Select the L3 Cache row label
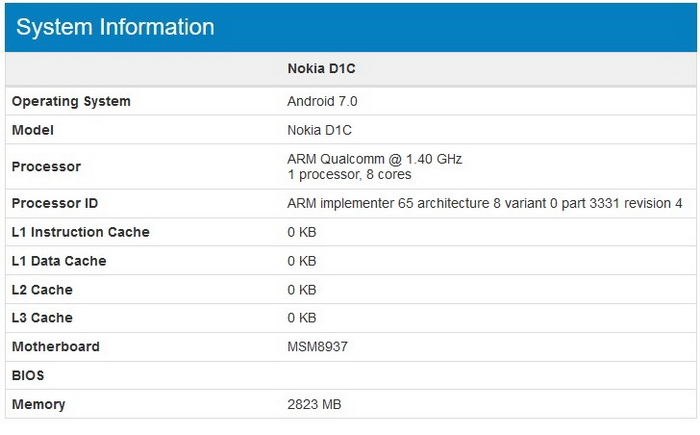The image size is (700, 435). pyautogui.click(x=42, y=318)
